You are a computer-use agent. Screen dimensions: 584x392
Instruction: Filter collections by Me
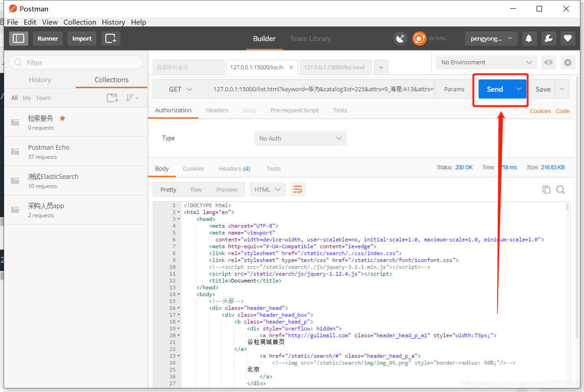pyautogui.click(x=27, y=98)
